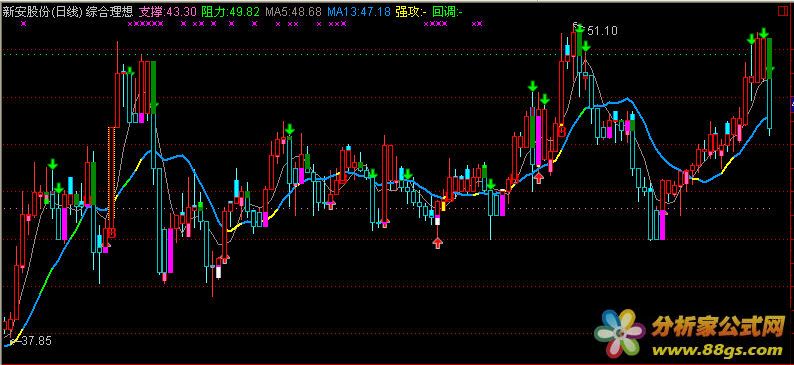Screen dimensions: 794x365
Task: Click the 分析家公式网 watermark text
Action: [x=718, y=328]
